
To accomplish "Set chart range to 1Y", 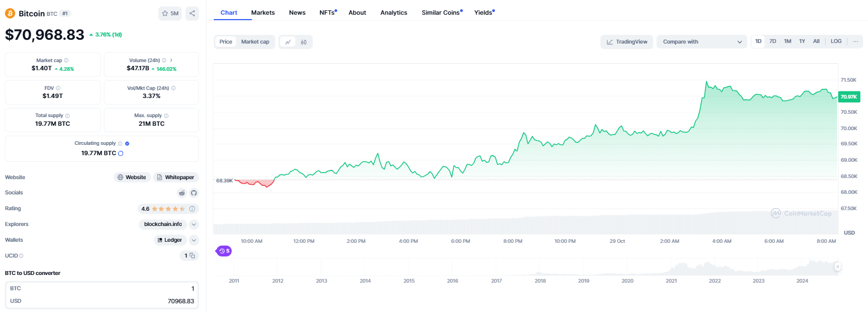I will (x=802, y=41).
